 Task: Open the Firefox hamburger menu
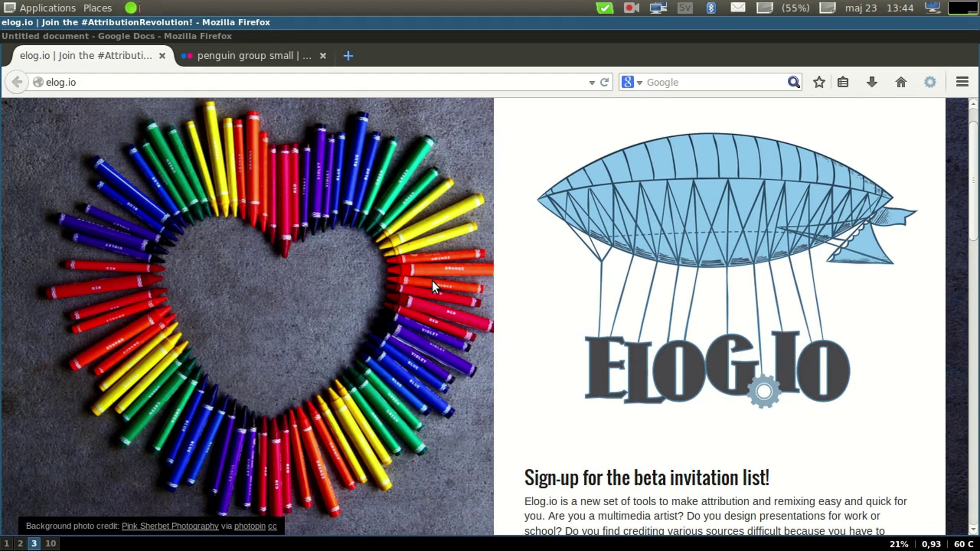[x=962, y=82]
